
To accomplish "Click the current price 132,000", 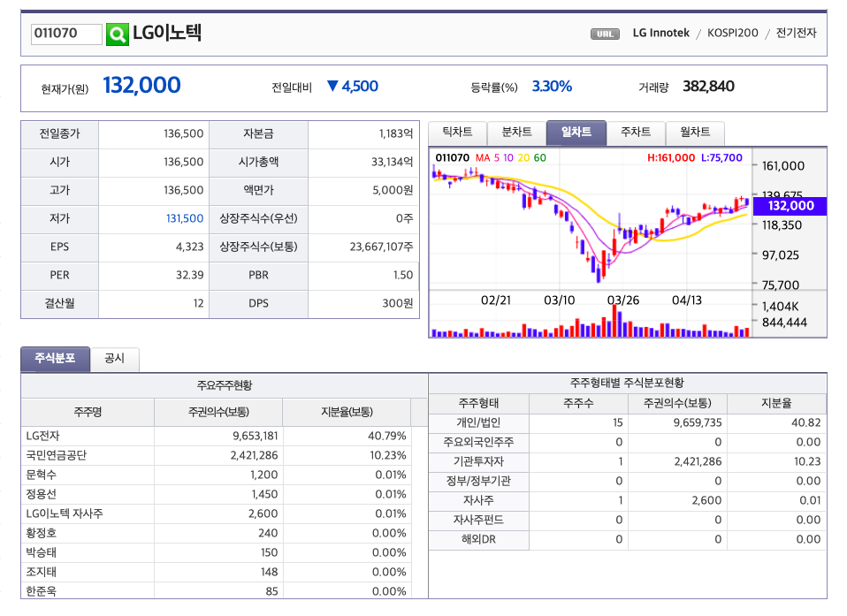I will [141, 86].
